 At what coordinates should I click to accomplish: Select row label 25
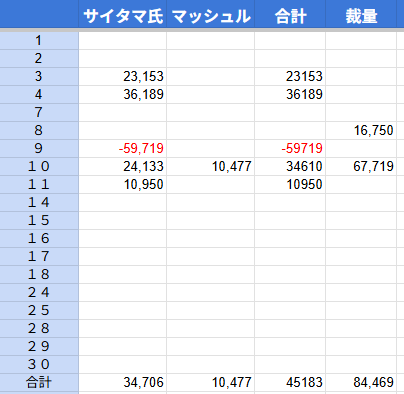(x=39, y=311)
